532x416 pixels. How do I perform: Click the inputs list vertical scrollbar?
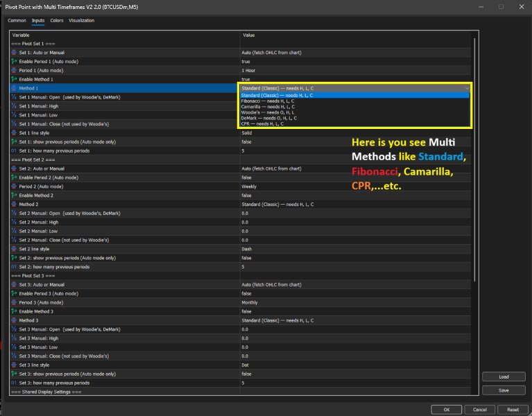474,159
